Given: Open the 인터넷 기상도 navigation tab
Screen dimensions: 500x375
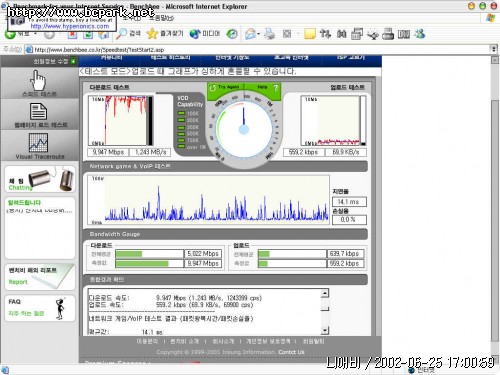Looking at the screenshot, I should pyautogui.click(x=232, y=57).
